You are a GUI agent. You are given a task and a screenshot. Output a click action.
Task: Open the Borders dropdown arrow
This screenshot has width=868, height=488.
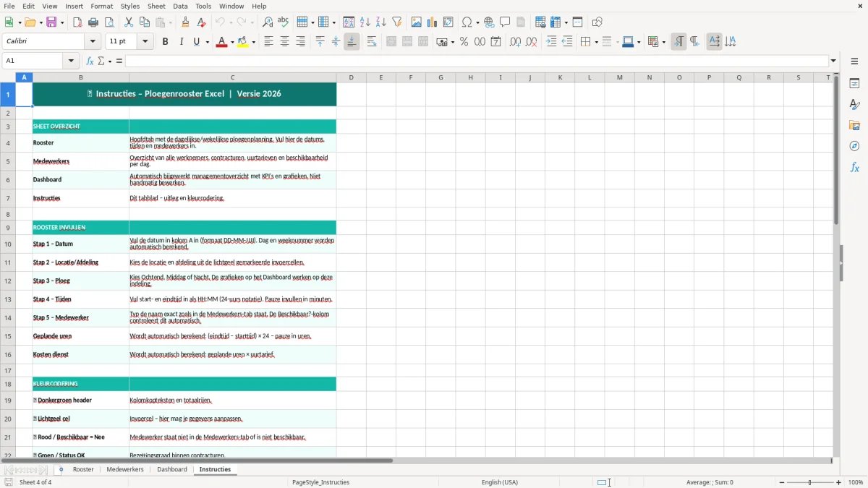(x=595, y=42)
